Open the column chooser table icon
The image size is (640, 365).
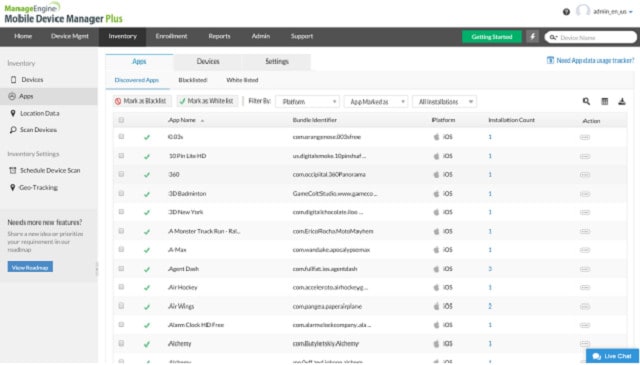pos(604,101)
